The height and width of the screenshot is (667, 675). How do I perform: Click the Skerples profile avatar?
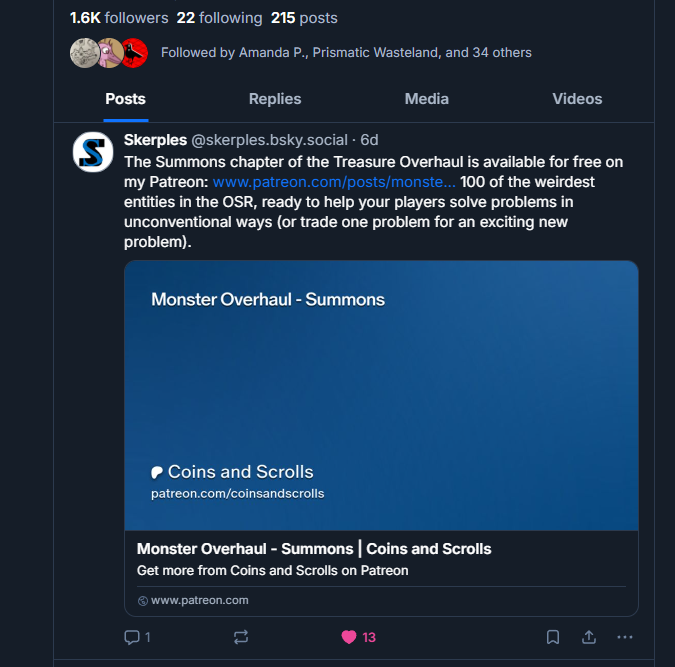pos(93,152)
